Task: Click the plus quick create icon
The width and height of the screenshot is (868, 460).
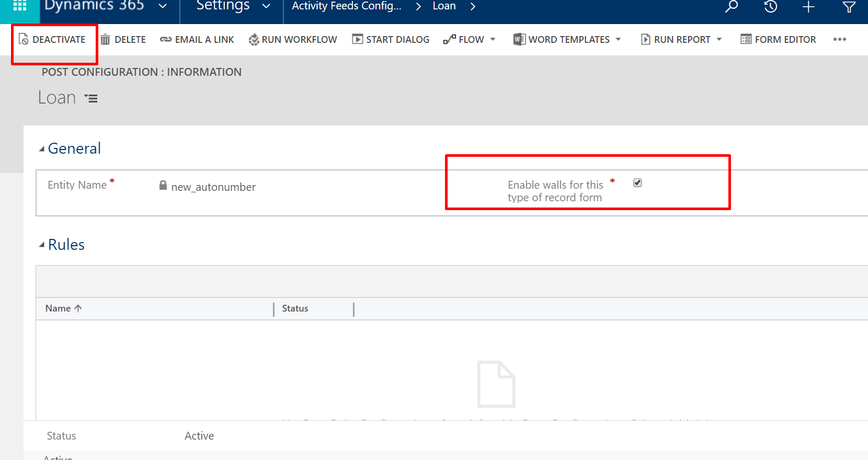Action: 808,7
